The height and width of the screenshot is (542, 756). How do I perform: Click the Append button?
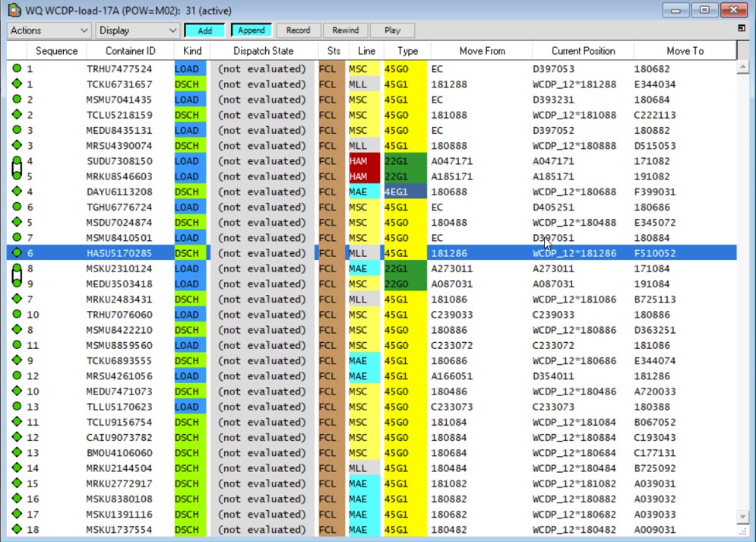(251, 30)
